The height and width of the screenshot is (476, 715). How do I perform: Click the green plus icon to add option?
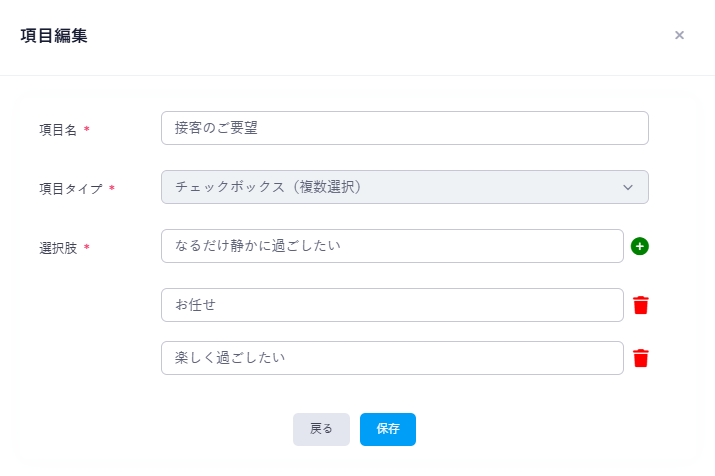coord(640,246)
